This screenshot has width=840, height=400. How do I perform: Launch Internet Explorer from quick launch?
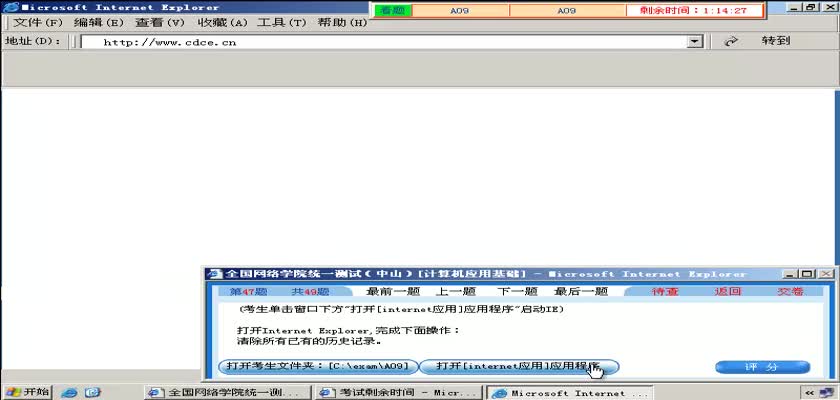(69, 393)
